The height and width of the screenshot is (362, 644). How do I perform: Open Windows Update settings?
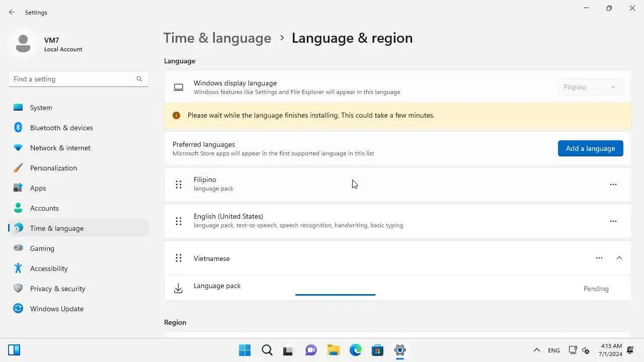pos(78,309)
